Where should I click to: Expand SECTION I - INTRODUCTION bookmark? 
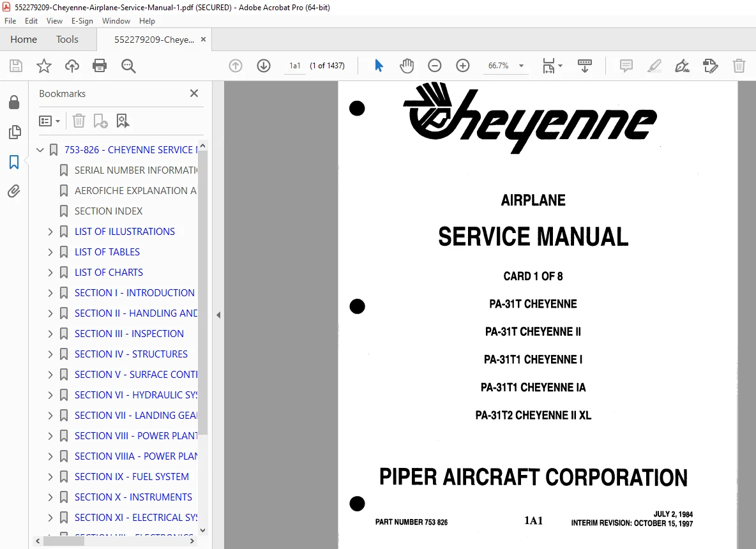pyautogui.click(x=50, y=293)
